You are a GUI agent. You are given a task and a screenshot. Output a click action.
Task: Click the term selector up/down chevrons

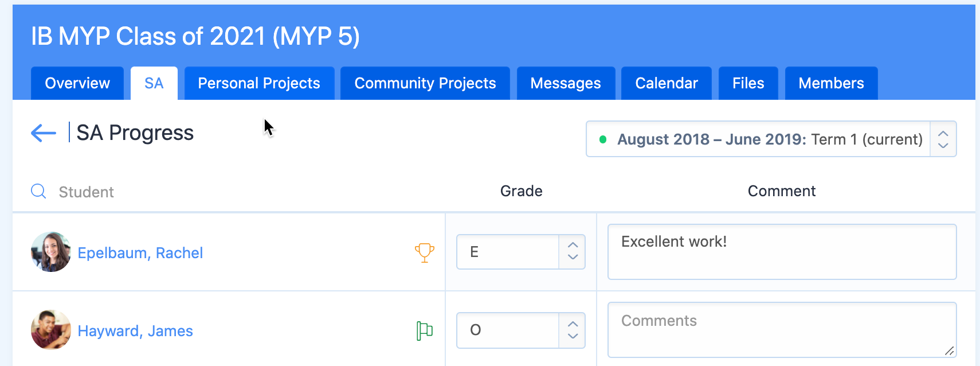pos(943,139)
